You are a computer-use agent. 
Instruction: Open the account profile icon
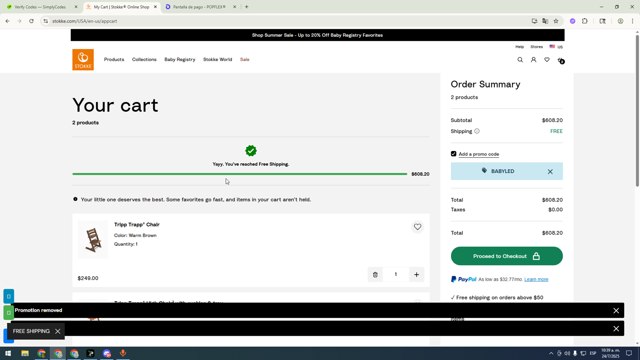click(533, 60)
